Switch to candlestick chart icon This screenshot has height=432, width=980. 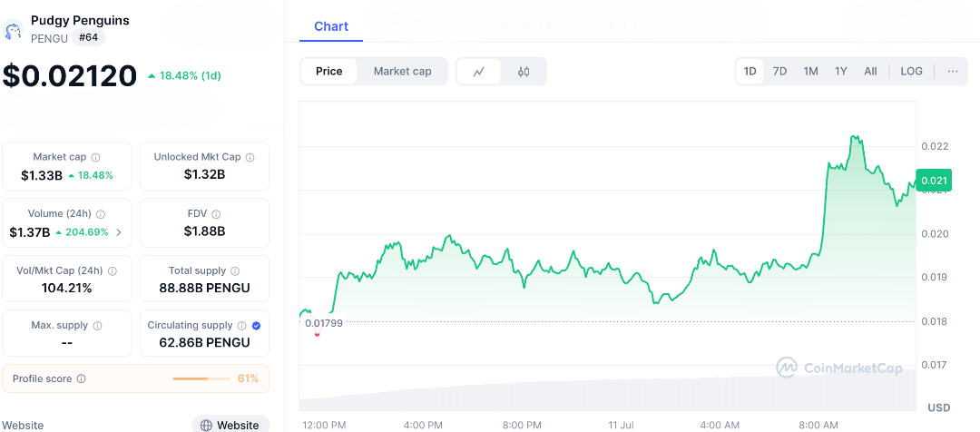click(524, 72)
